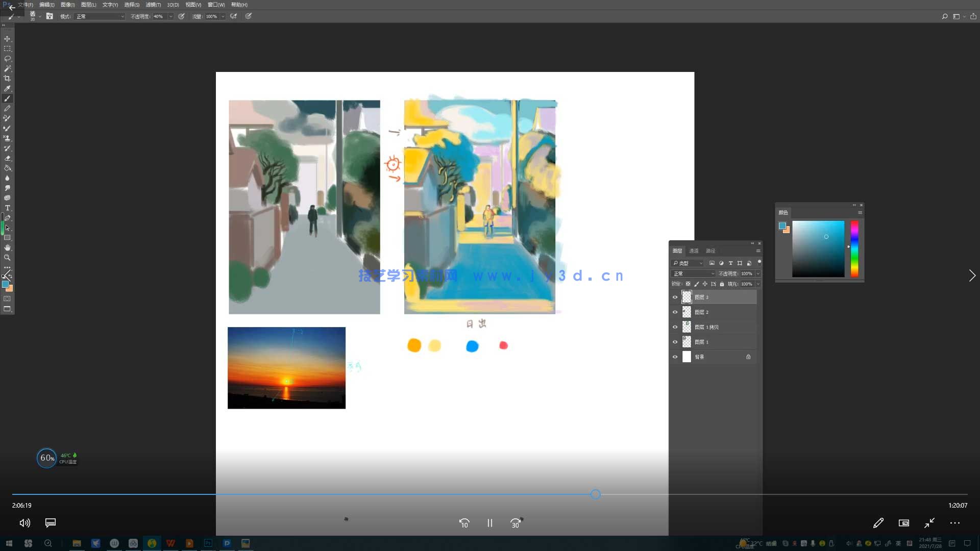
Task: Select the Crop tool
Action: 8,78
